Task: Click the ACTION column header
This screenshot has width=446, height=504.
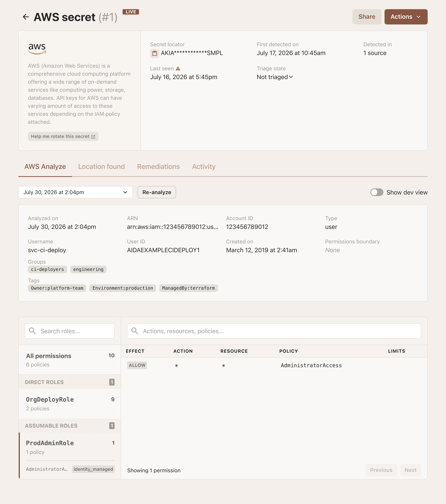Action: 183,351
